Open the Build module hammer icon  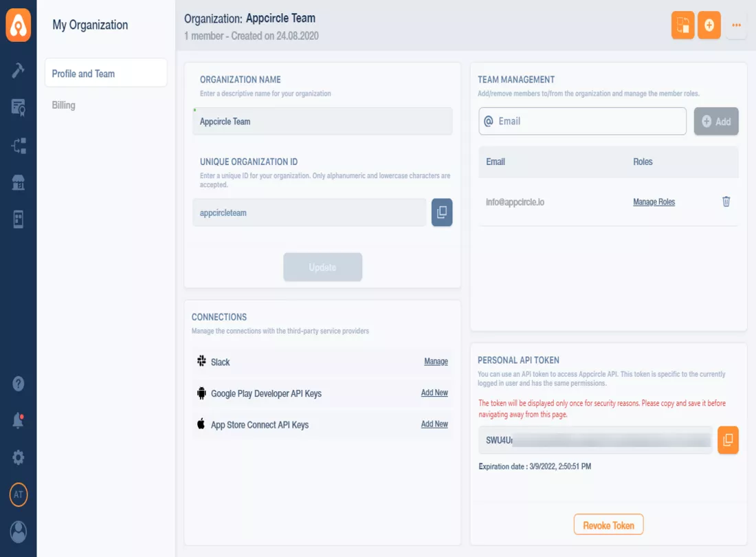point(19,70)
